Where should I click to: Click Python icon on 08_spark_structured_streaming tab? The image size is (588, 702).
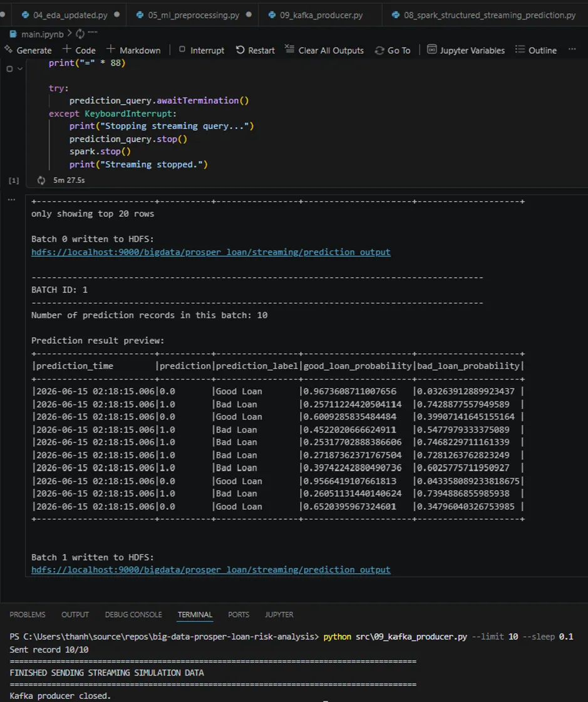[395, 15]
